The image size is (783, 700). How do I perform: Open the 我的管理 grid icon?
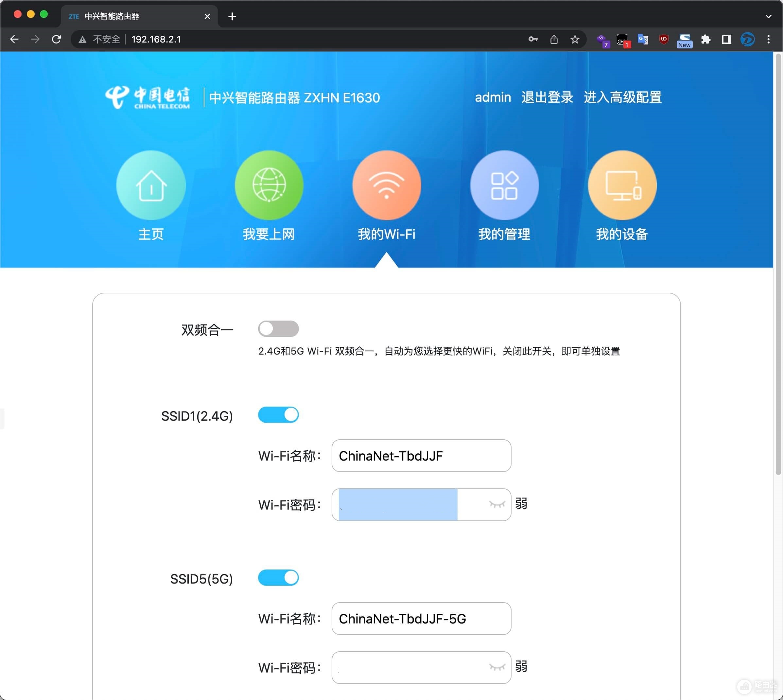[504, 185]
